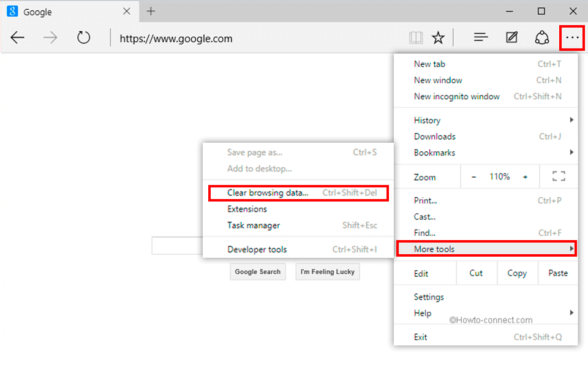Screen dimensions: 588x392
Task: Select the Google browser tab
Action: pos(70,11)
